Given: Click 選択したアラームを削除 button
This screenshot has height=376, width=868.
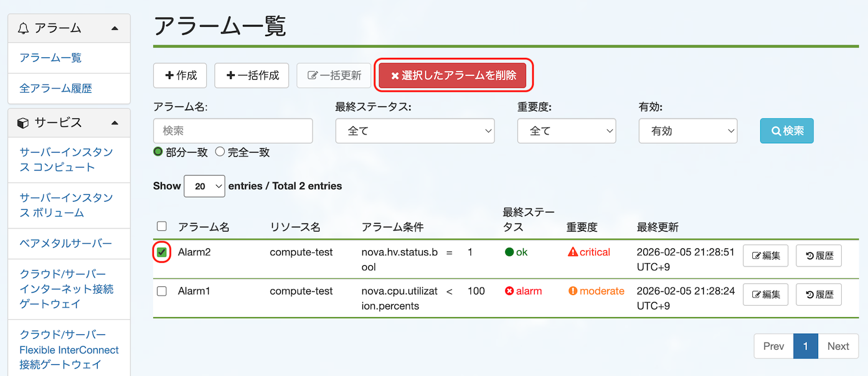Looking at the screenshot, I should click(453, 75).
